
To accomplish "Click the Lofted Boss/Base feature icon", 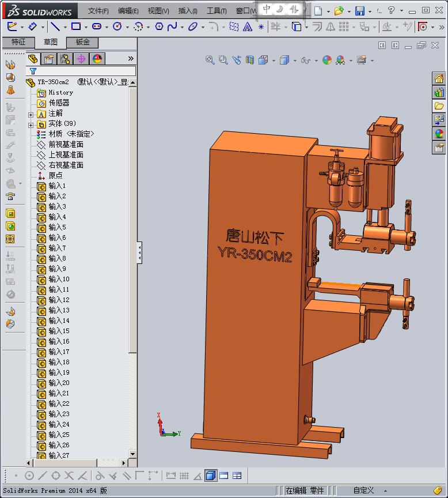I will 10,90.
